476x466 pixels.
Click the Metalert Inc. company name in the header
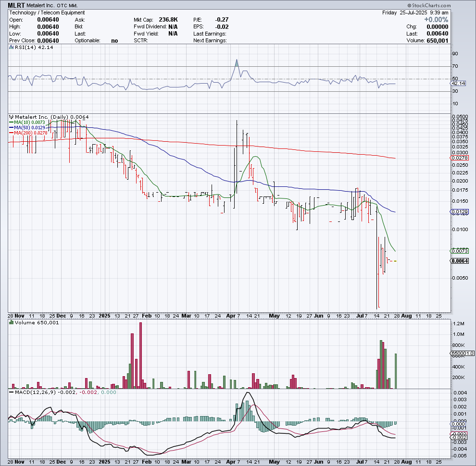tap(41, 6)
